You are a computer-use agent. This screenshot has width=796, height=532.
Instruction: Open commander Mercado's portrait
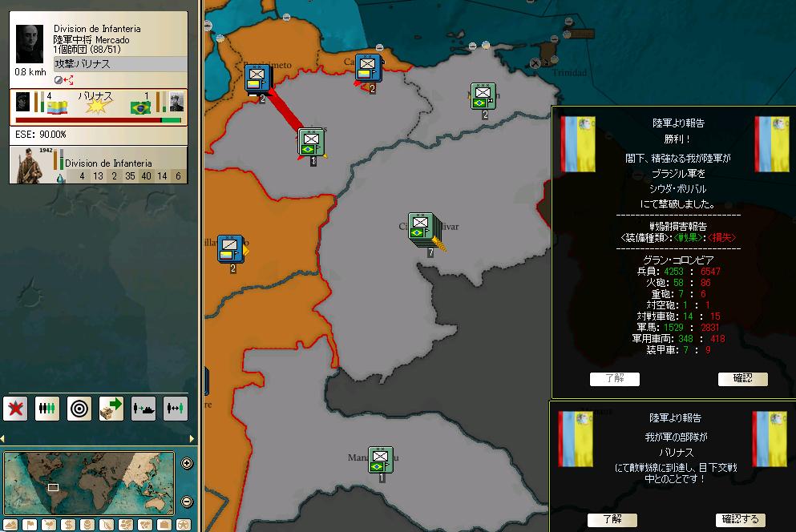tap(30, 43)
